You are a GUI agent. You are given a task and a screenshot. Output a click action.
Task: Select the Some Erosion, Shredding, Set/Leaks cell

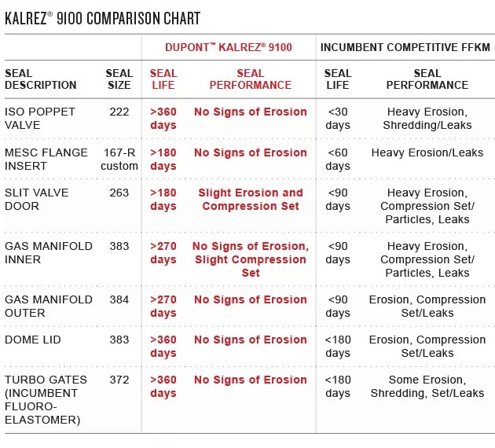point(427,387)
